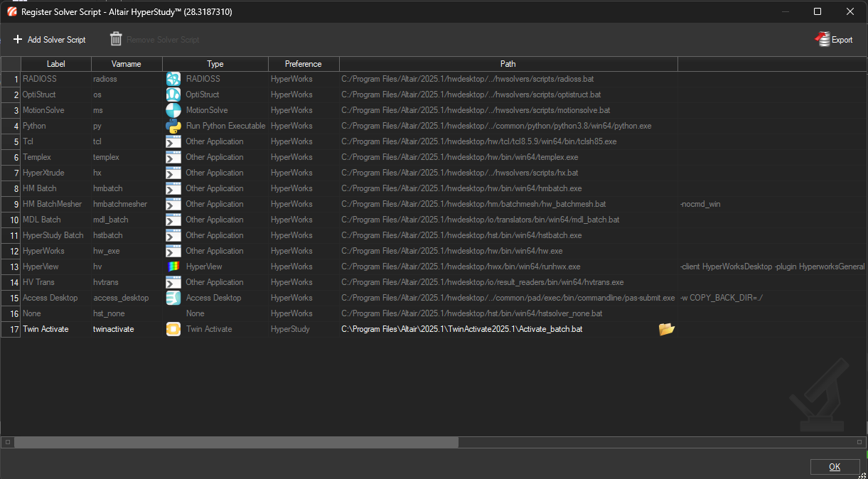Click the RADIOSS type icon in row 1
Viewport: 868px width, 479px height.
point(173,79)
